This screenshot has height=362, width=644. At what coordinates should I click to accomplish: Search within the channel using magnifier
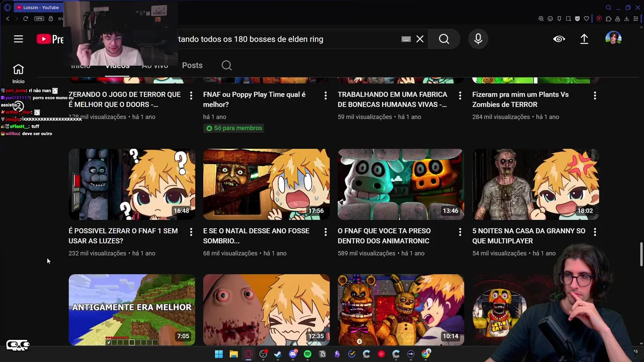(x=226, y=65)
